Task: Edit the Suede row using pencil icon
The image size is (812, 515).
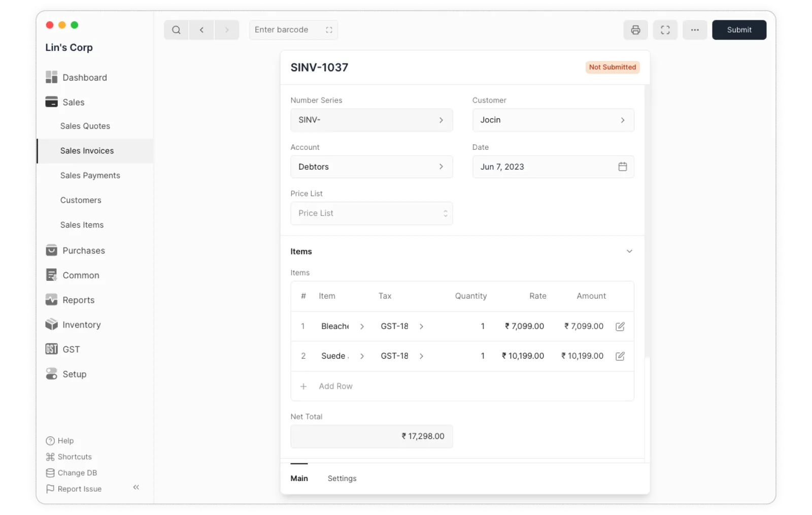Action: coord(620,356)
